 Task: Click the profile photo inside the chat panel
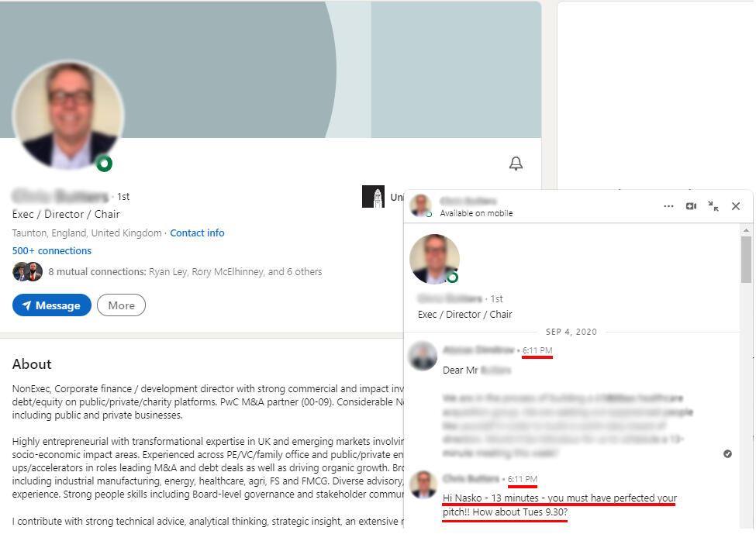coord(434,259)
